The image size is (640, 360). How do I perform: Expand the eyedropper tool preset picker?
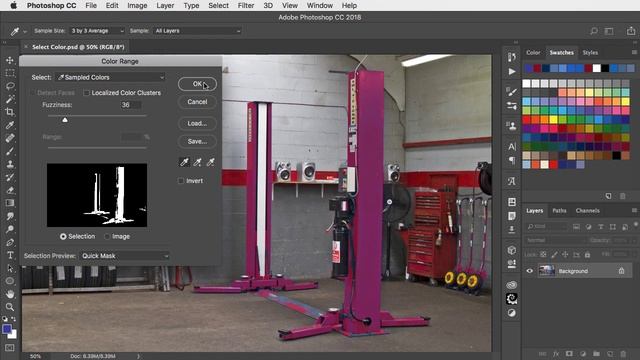(x=25, y=31)
